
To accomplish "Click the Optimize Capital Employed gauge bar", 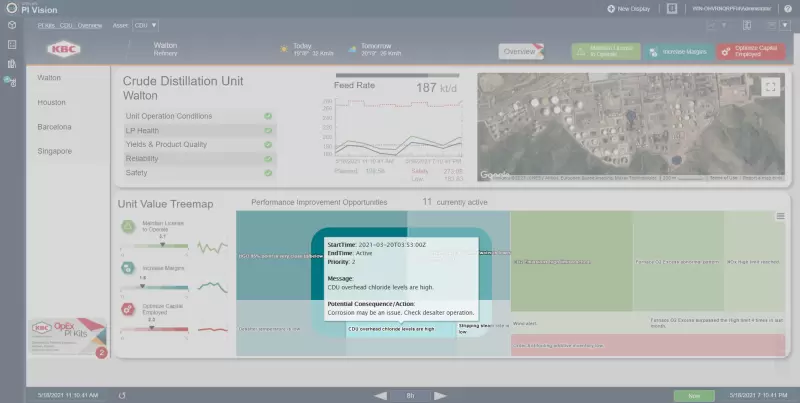I will click(154, 329).
